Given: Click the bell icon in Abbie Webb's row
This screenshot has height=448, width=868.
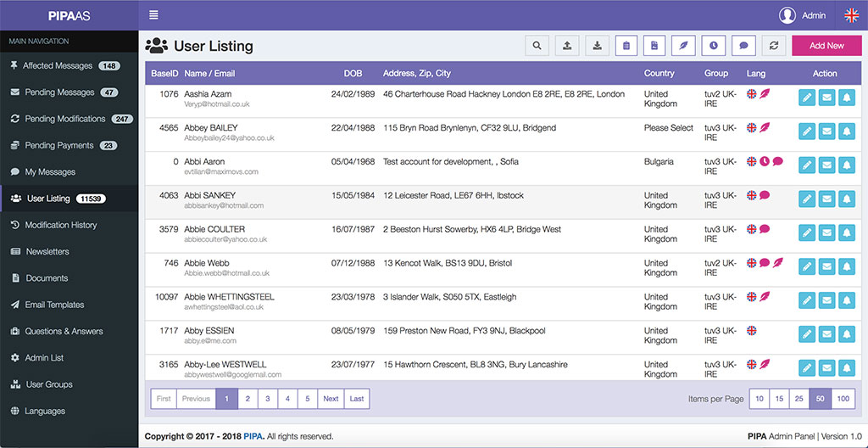Looking at the screenshot, I should pyautogui.click(x=846, y=267).
